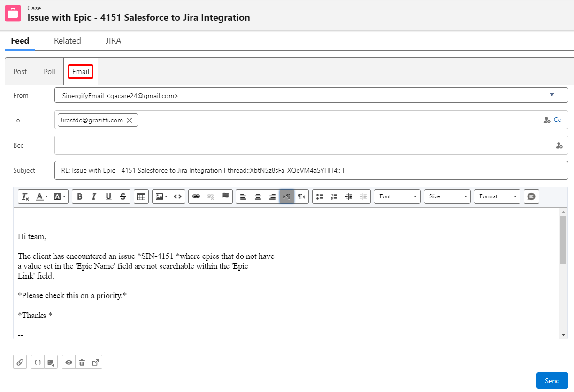The height and width of the screenshot is (392, 574).
Task: Remove Jirasfdc@grazitti.com recipient
Action: pos(130,121)
